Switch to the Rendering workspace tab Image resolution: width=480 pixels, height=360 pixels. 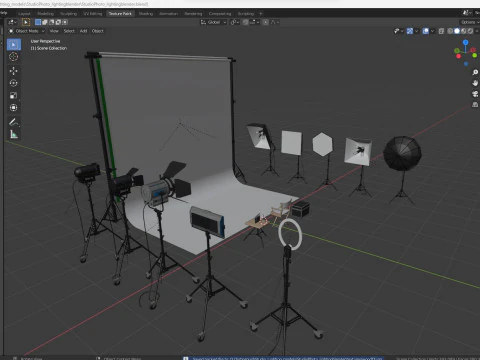point(193,14)
